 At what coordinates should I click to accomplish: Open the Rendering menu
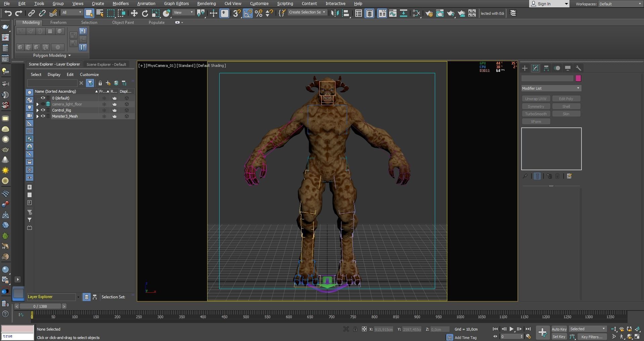tap(206, 3)
